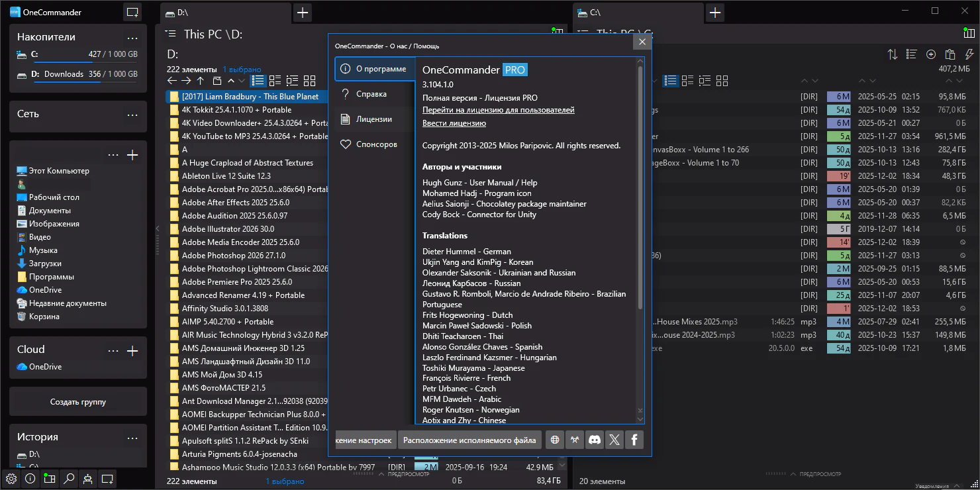Click the sort arrows icon in right pane
The height and width of the screenshot is (490, 980).
point(893,54)
